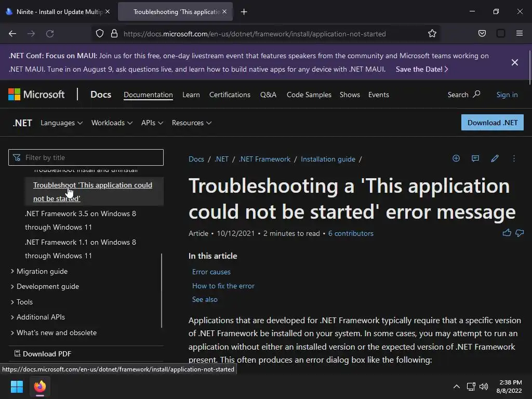The width and height of the screenshot is (532, 399).
Task: Jump to See also section
Action: click(x=205, y=299)
